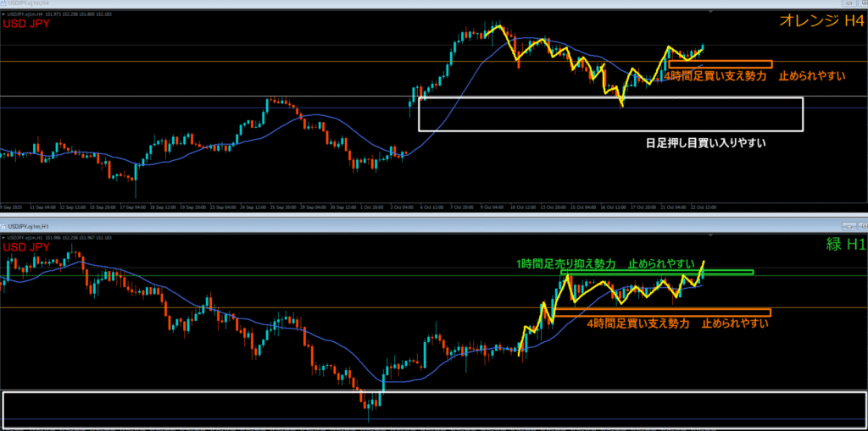Click the chart shift marker on the H1 chart

click(710, 235)
